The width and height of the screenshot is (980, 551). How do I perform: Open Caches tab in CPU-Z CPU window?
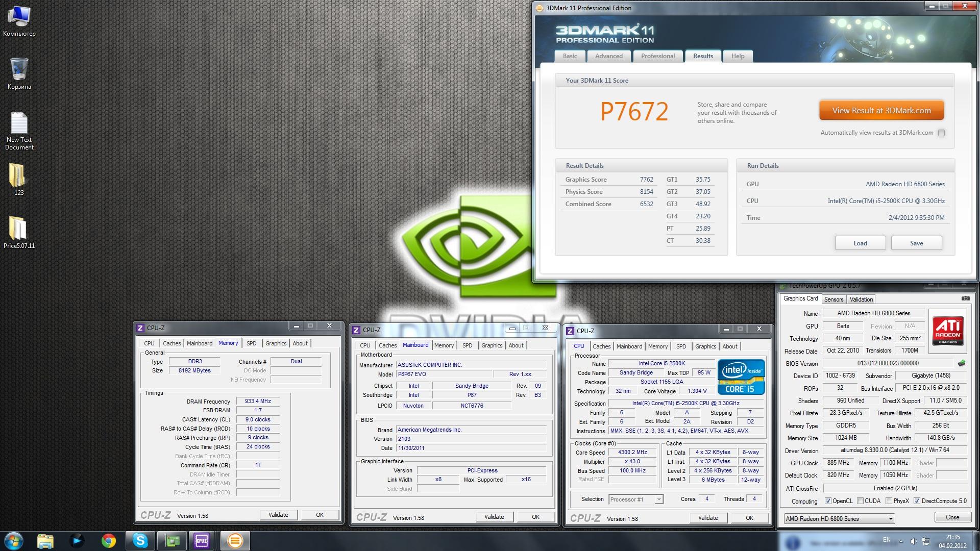tap(601, 346)
